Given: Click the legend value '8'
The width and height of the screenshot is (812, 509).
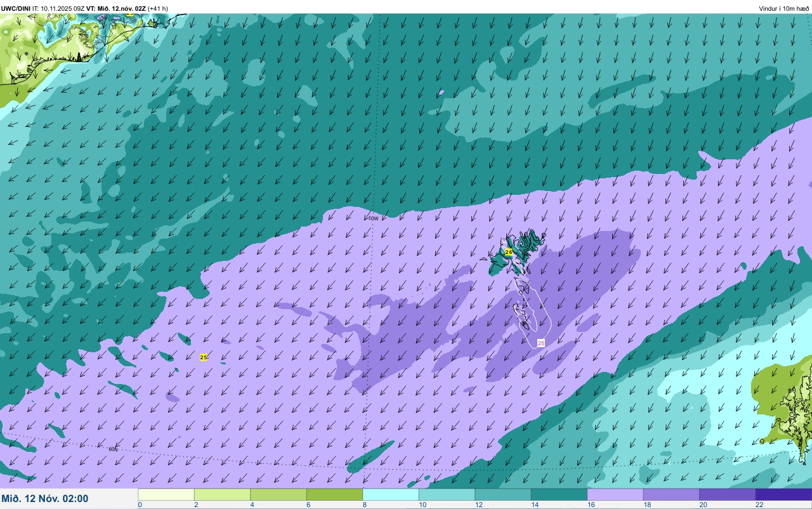Looking at the screenshot, I should click(x=364, y=505).
